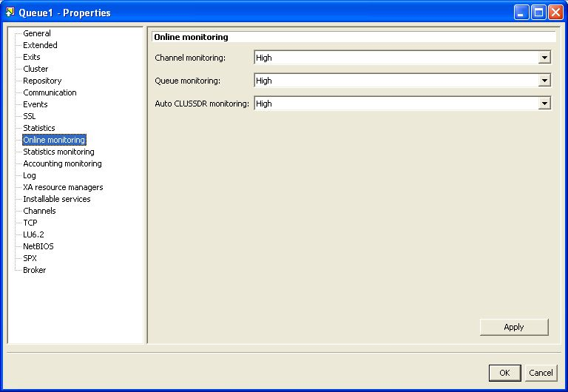Select Online monitoring tree item
Screen dimensions: 568x392
click(54, 140)
